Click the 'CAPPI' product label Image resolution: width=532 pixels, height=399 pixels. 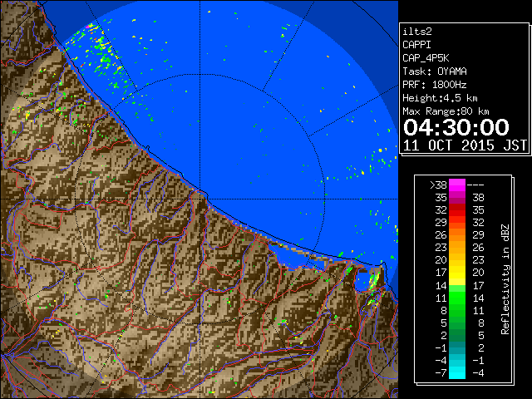[416, 45]
